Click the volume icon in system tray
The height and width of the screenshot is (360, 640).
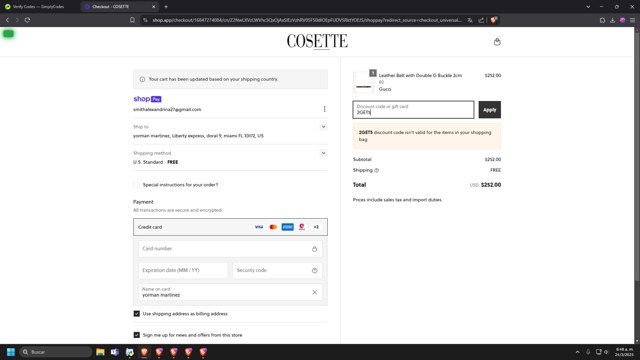click(x=606, y=352)
